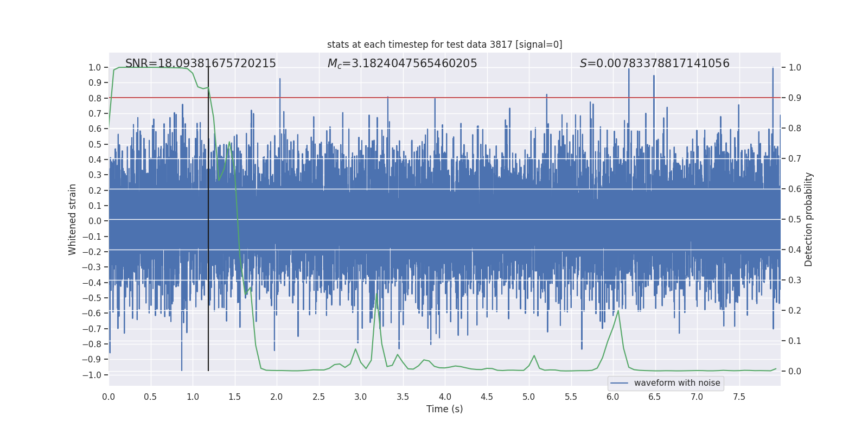Click the 4.5 tick on the time axis
This screenshot has height=434, width=868.
(487, 397)
